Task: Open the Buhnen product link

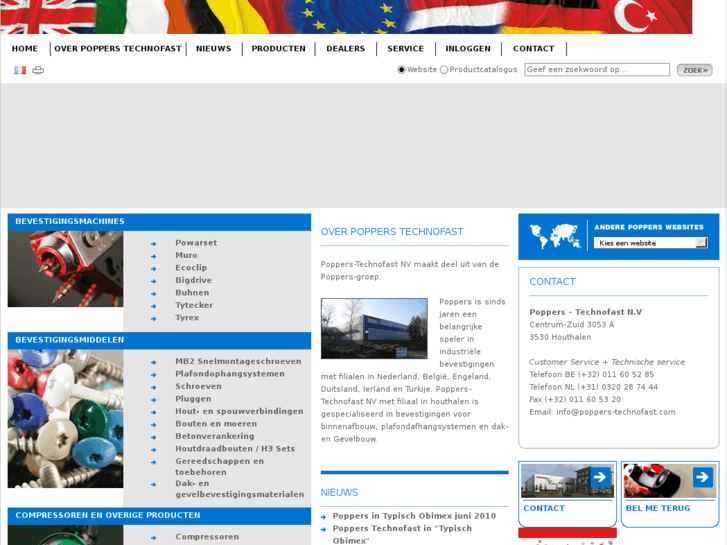Action: pos(192,293)
